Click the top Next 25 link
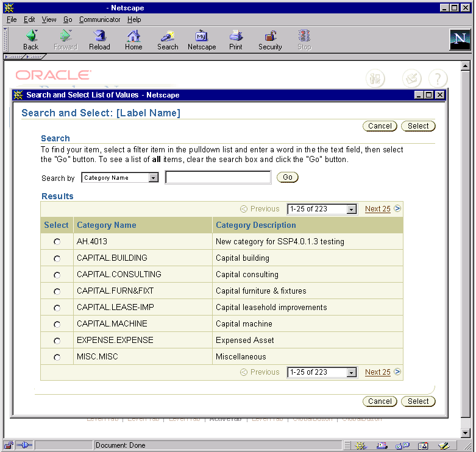 click(x=377, y=209)
